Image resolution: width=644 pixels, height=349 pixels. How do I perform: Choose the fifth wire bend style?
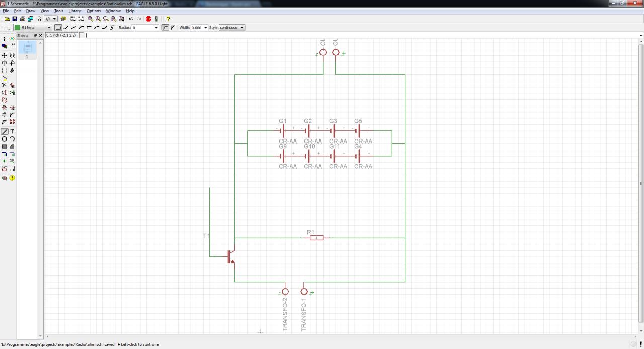tap(89, 27)
